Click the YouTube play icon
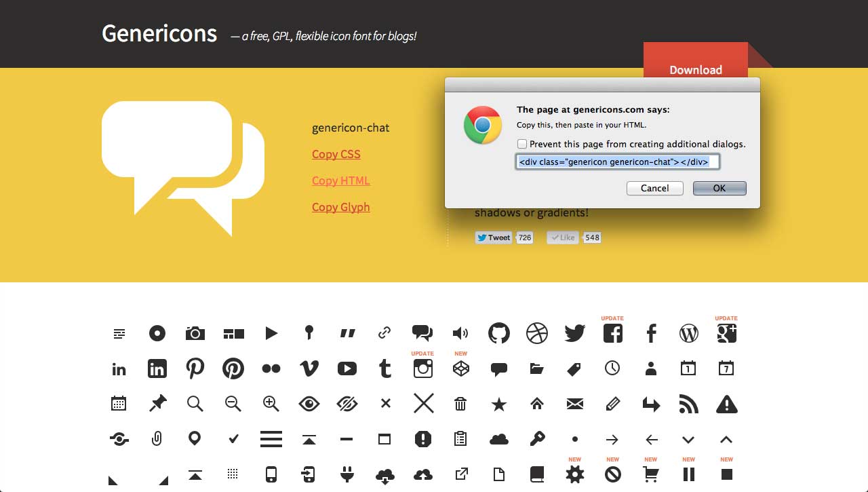The image size is (868, 492). tap(347, 368)
